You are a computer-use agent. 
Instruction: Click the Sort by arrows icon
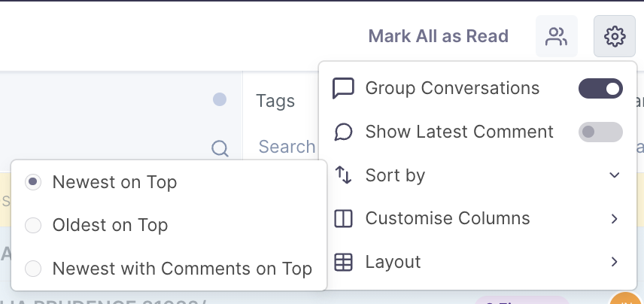point(343,175)
